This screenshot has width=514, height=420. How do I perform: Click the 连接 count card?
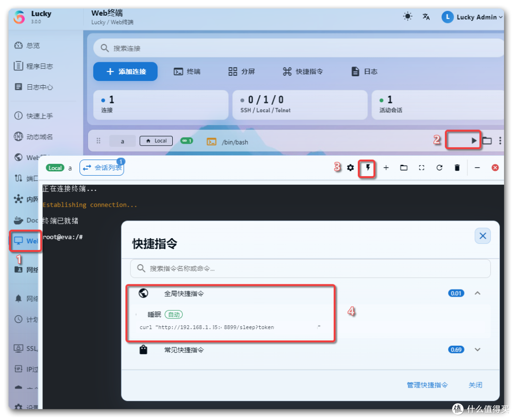point(161,105)
